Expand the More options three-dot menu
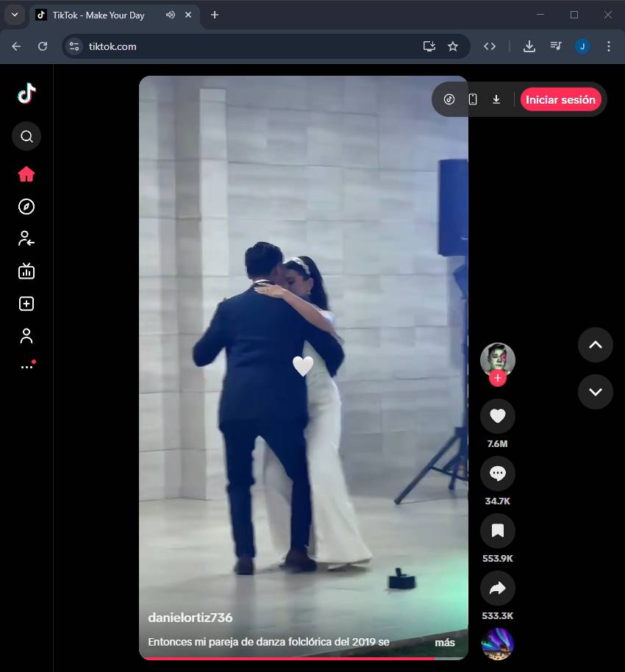 [26, 366]
